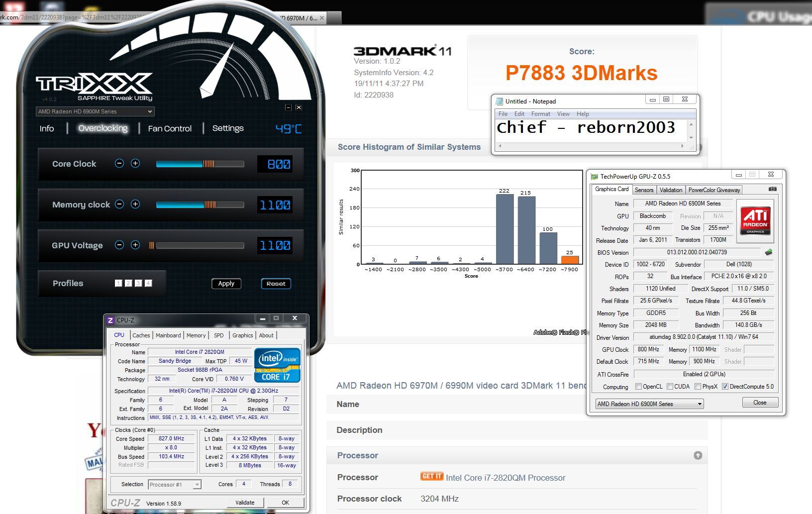Open CPU-Z SPD tab

pos(219,335)
